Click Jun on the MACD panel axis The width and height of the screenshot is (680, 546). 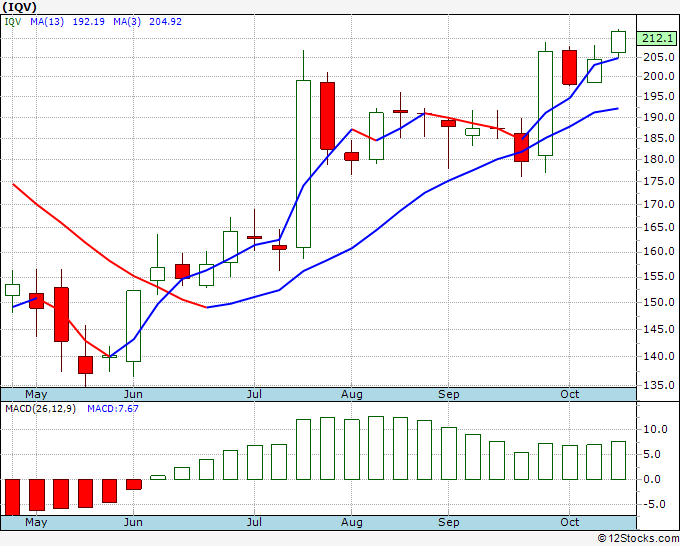click(x=133, y=522)
